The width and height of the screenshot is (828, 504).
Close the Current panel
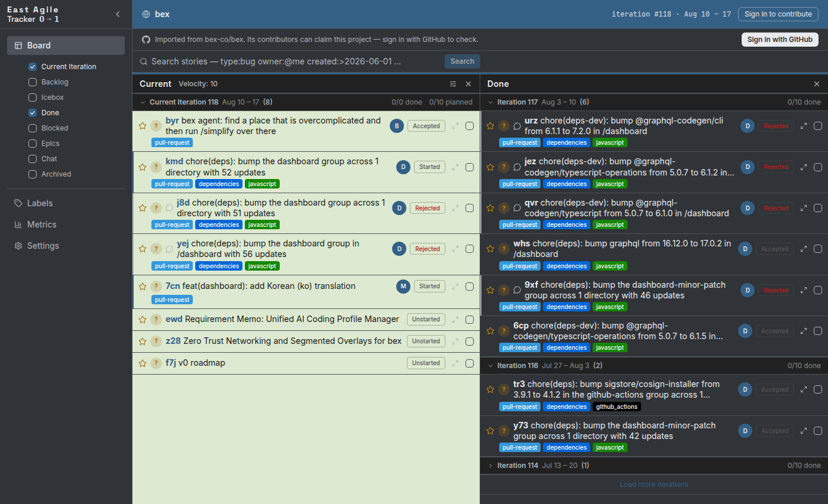(x=468, y=84)
